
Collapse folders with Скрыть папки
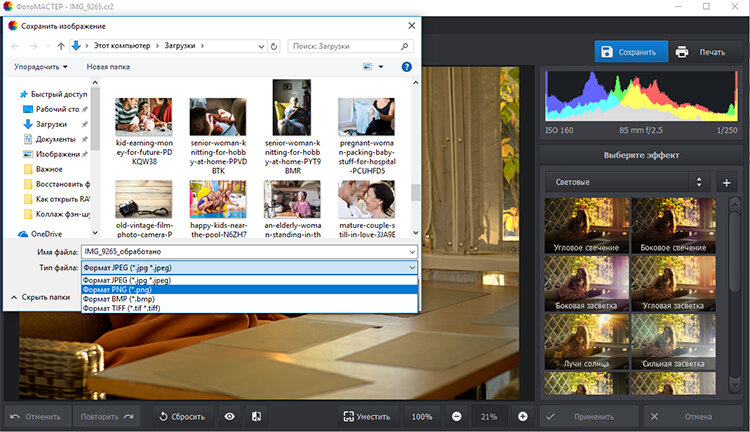(x=40, y=297)
